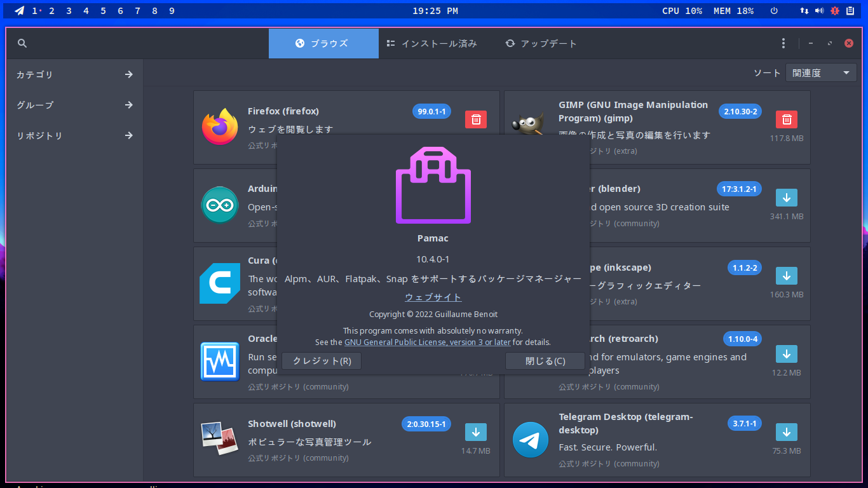Screen dimensions: 868x488
Task: Click the MEM 18% indicator
Action: click(734, 11)
